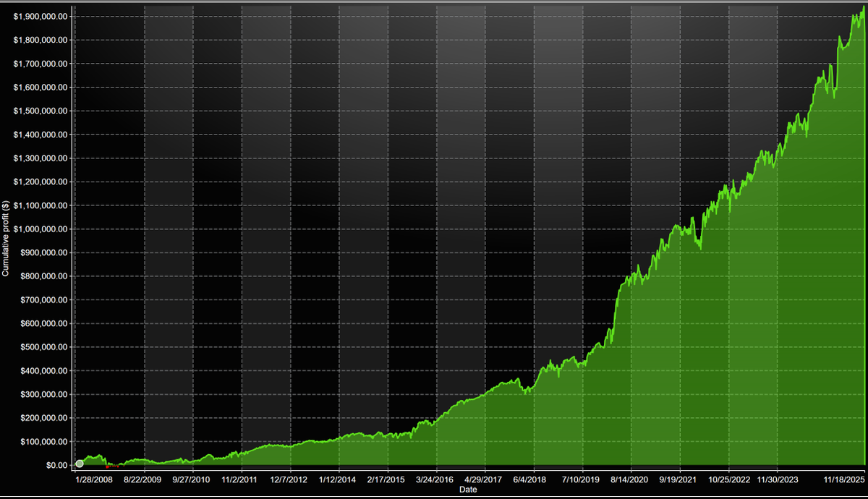868x499 pixels.
Task: Click the 1/28/2008 date label
Action: pyautogui.click(x=93, y=479)
